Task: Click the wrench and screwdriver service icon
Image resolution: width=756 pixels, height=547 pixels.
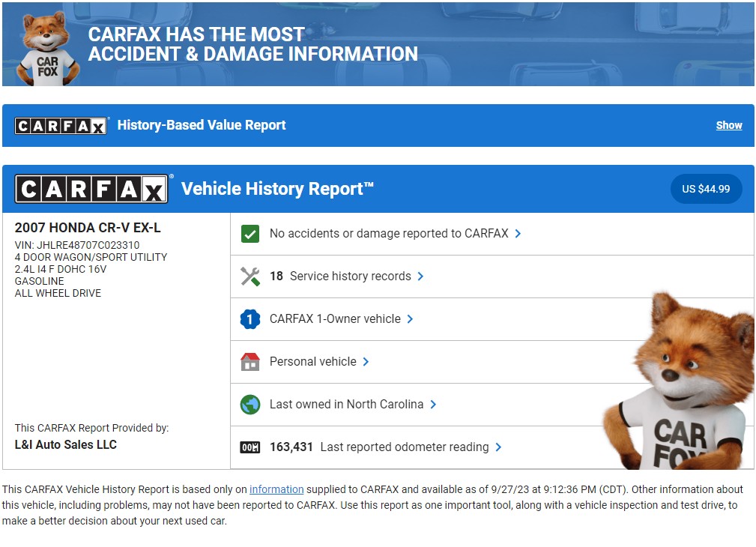Action: point(250,276)
